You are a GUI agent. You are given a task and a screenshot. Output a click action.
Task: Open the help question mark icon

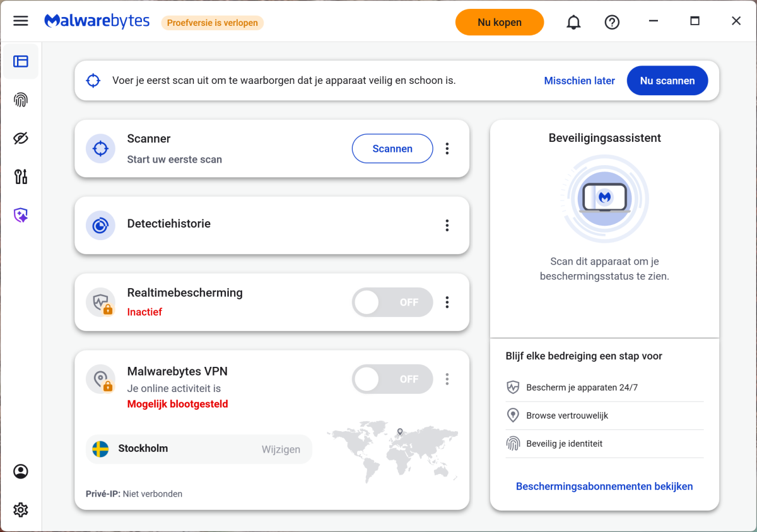pyautogui.click(x=612, y=22)
